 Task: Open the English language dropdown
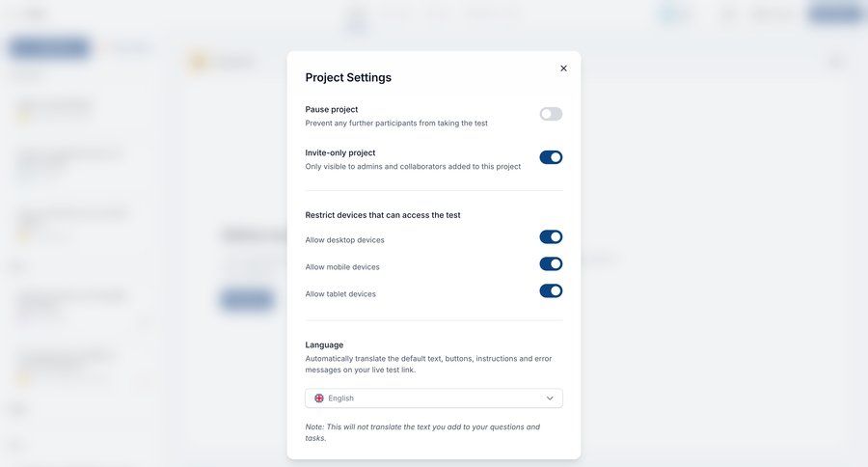[x=434, y=398]
